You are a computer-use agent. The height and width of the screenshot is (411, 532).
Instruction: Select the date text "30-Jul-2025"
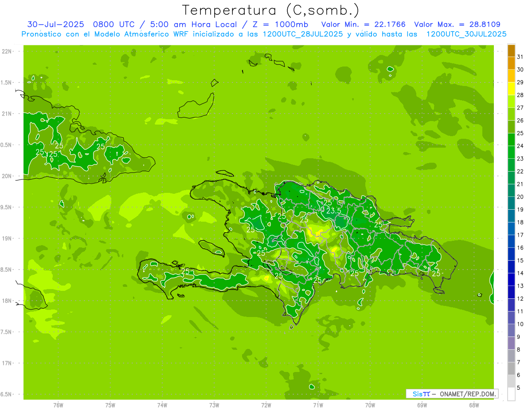click(x=55, y=24)
